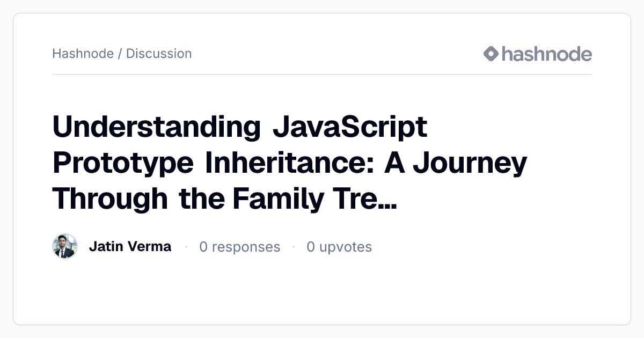This screenshot has width=644, height=338.
Task: Open Jatin Verma's profile avatar
Action: click(x=65, y=246)
